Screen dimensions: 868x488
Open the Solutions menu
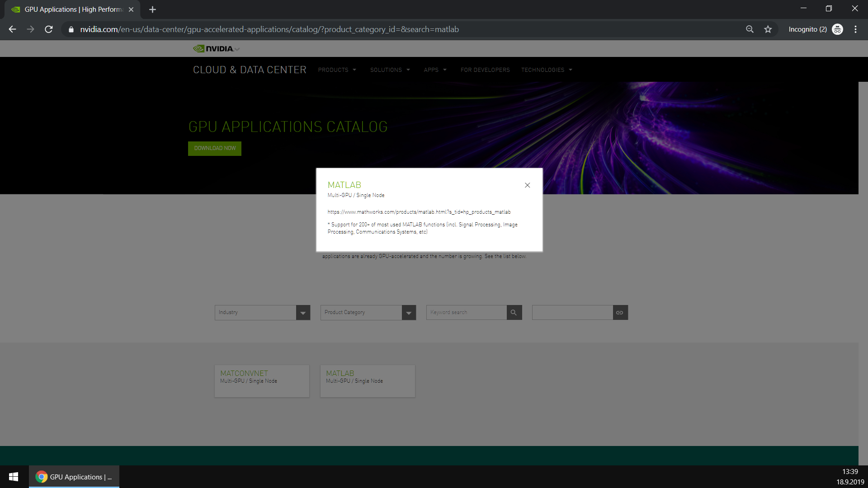tap(390, 70)
